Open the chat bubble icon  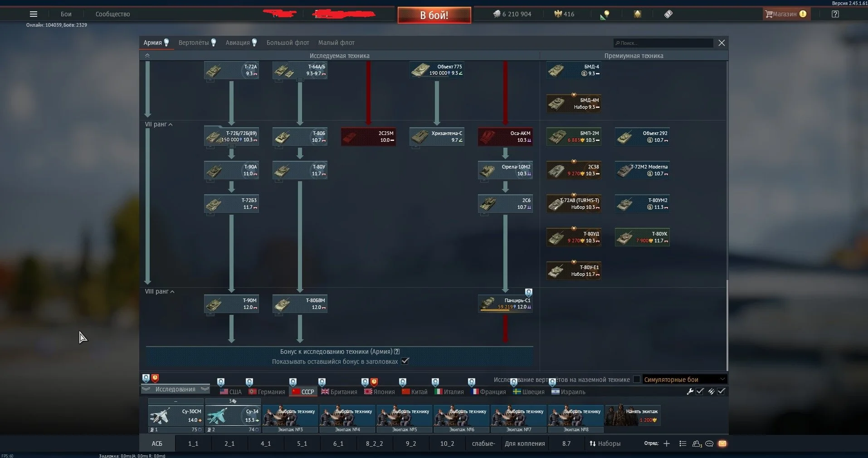pyautogui.click(x=710, y=444)
